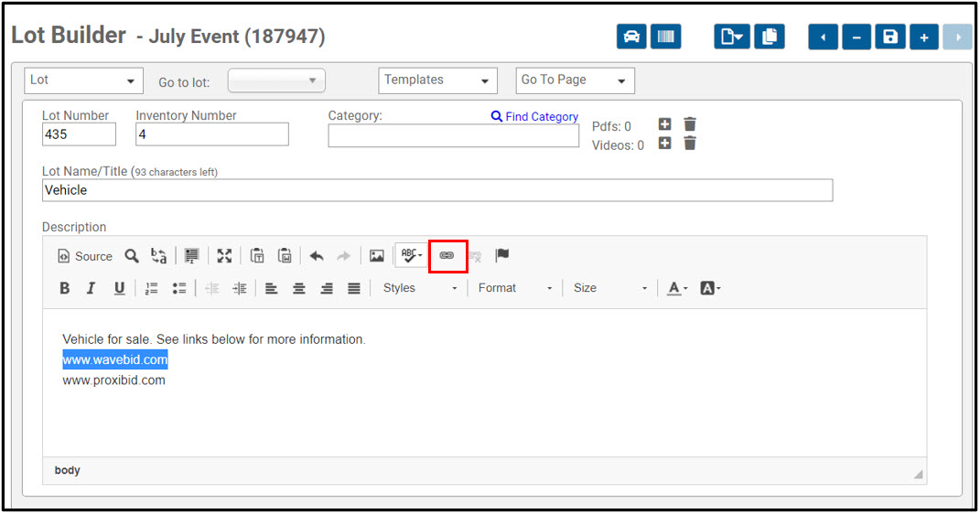
Task: Insert an image with picture icon
Action: pos(377,256)
